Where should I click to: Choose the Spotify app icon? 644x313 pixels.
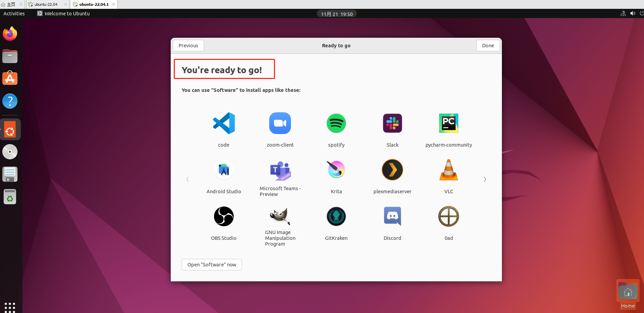[x=336, y=123]
